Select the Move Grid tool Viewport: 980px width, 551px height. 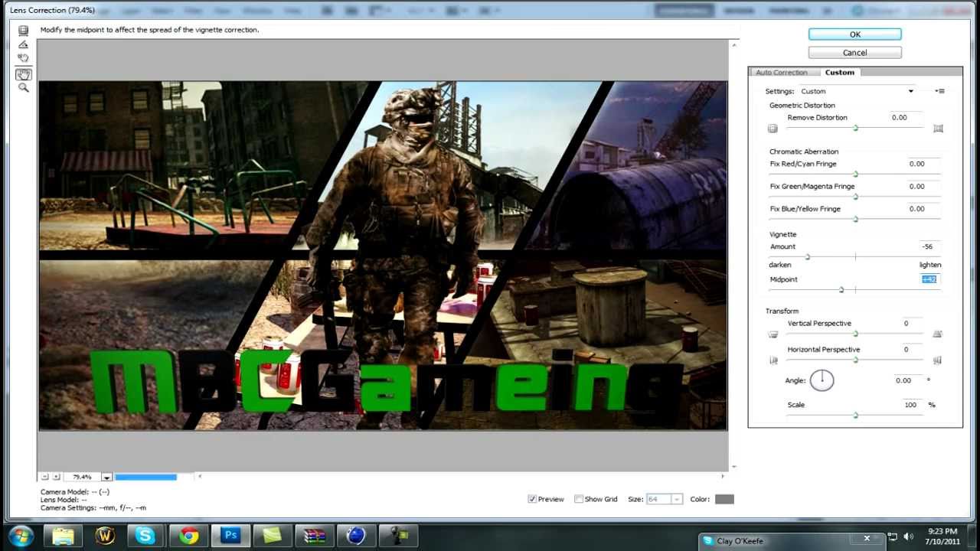point(23,59)
